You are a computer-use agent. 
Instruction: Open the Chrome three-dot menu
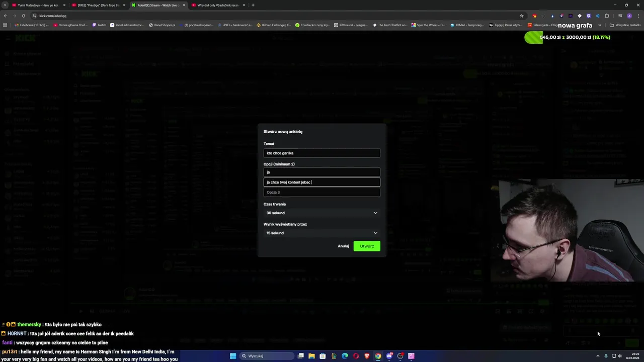tap(638, 16)
